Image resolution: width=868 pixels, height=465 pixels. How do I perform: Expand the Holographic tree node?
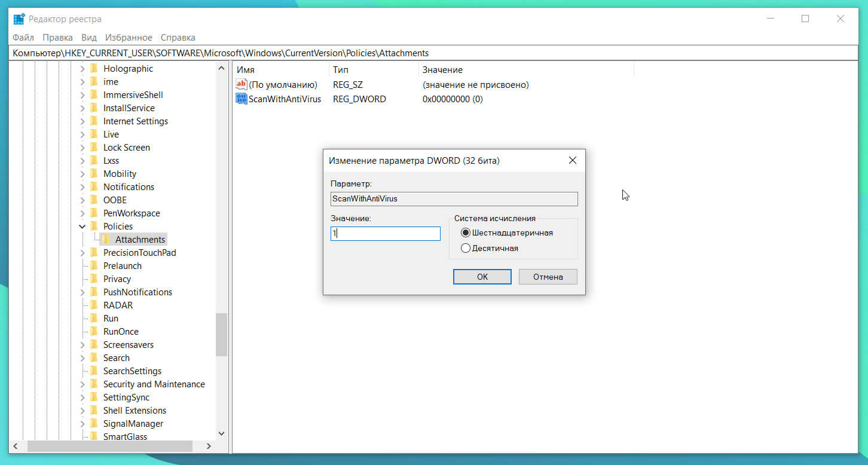[x=82, y=69]
